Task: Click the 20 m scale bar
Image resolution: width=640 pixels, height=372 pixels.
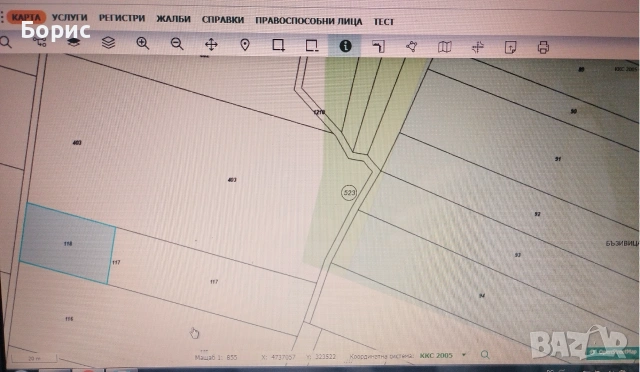Action: pyautogui.click(x=34, y=359)
